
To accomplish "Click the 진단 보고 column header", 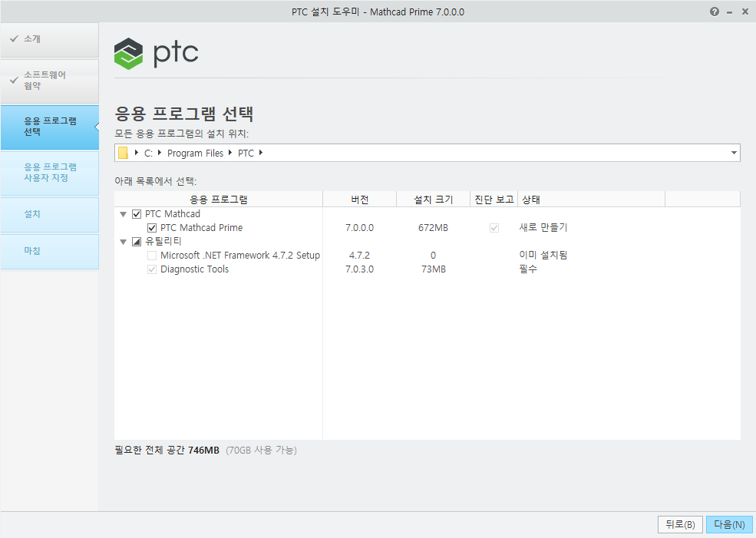I will 494,200.
